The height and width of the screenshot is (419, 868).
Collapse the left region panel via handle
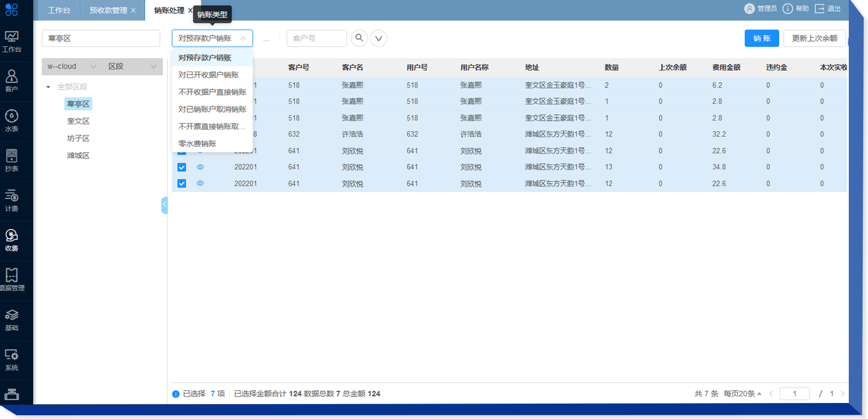point(165,205)
